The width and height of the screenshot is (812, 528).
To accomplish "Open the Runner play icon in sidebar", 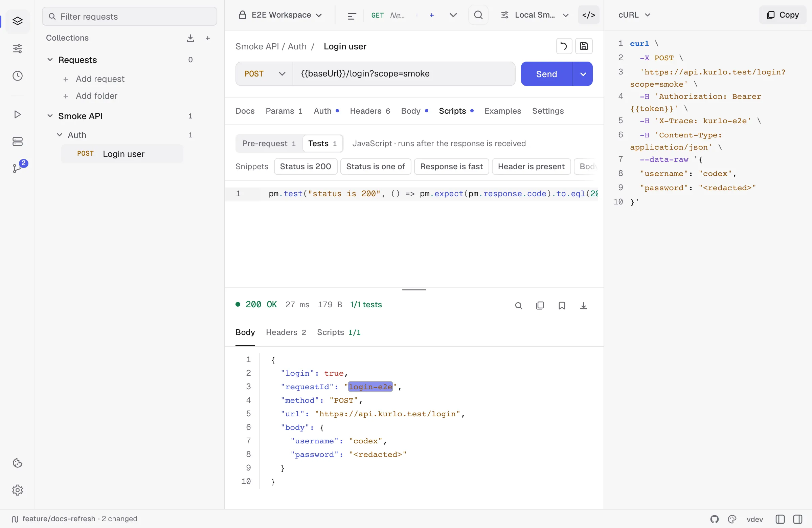I will click(x=17, y=114).
